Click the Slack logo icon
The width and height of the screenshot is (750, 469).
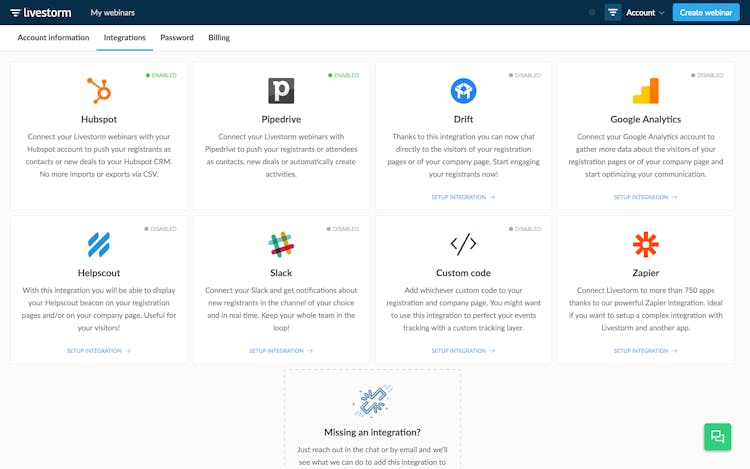(281, 244)
